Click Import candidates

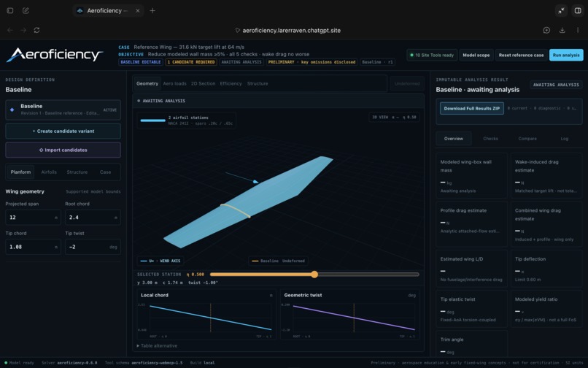click(63, 150)
